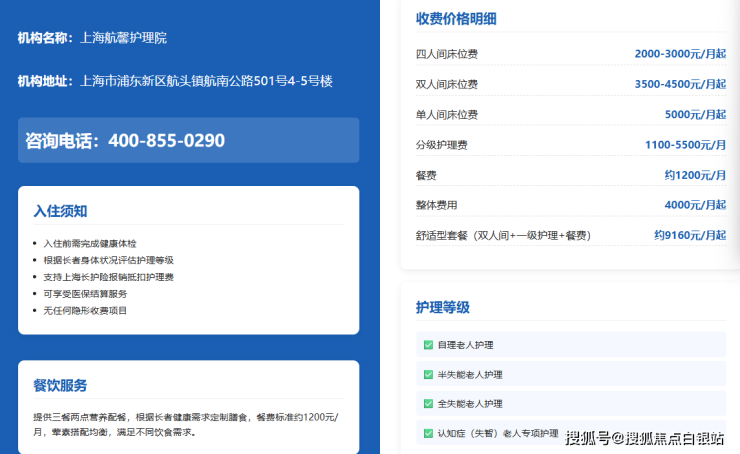Click the 四人间床位费 row label

[446, 54]
